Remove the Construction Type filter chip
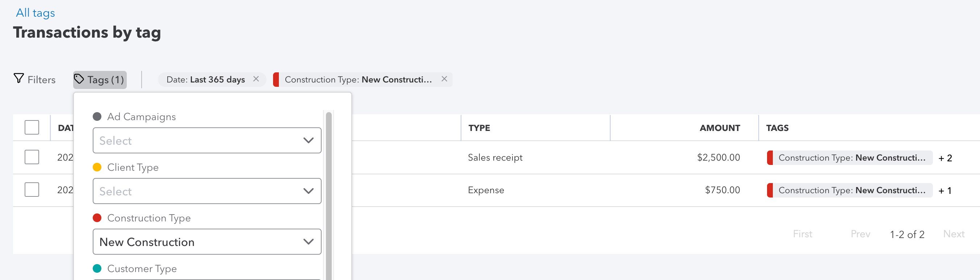 444,79
